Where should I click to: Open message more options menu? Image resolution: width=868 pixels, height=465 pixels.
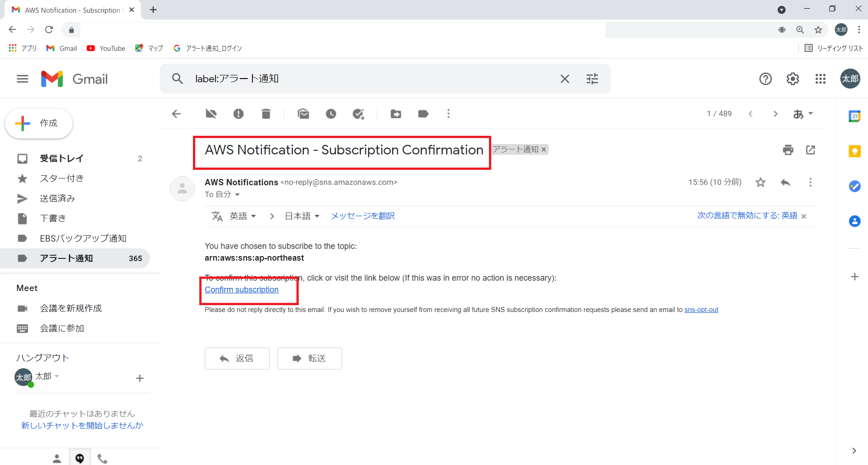point(810,183)
